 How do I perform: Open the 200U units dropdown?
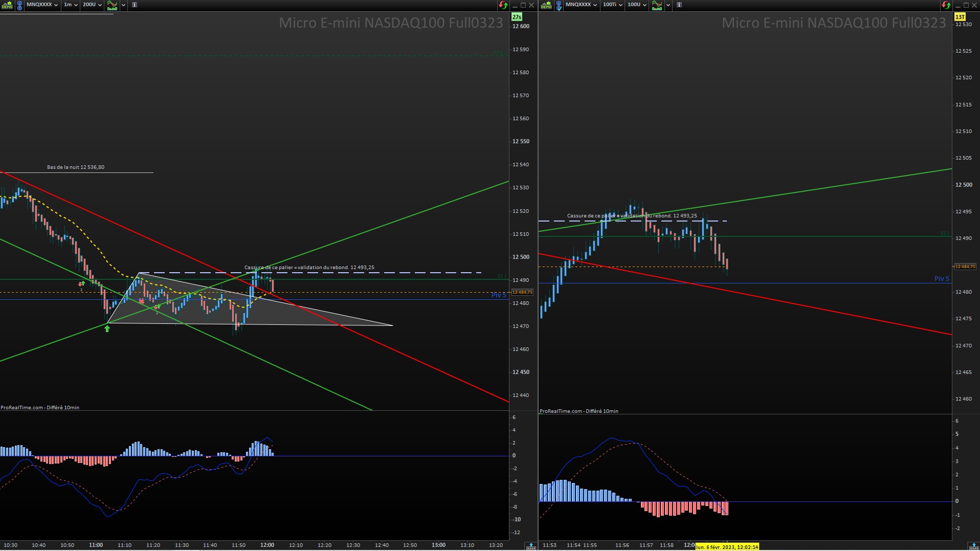coord(92,5)
